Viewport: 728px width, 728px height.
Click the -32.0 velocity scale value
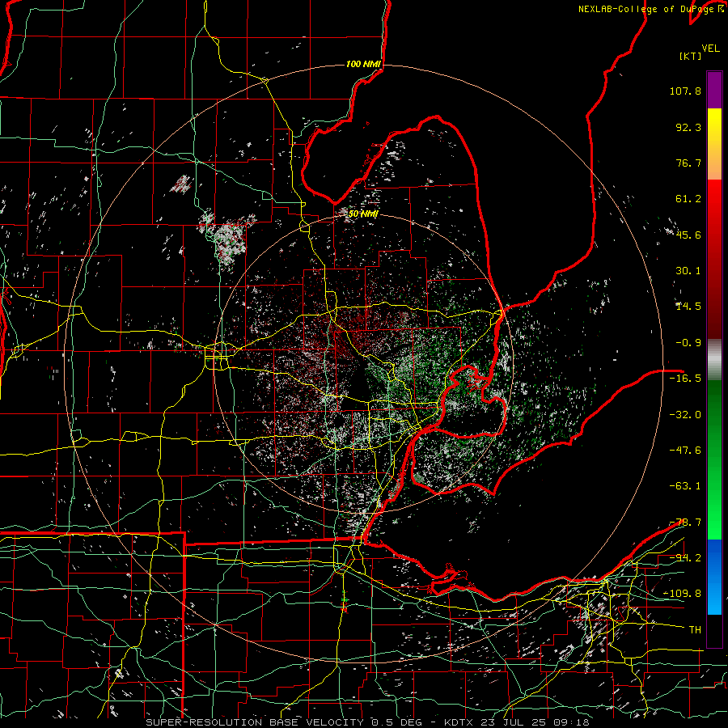click(x=685, y=415)
